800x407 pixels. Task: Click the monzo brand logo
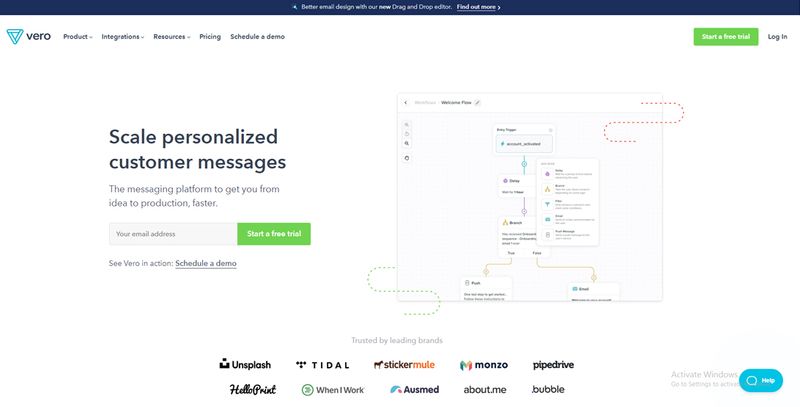pyautogui.click(x=484, y=365)
